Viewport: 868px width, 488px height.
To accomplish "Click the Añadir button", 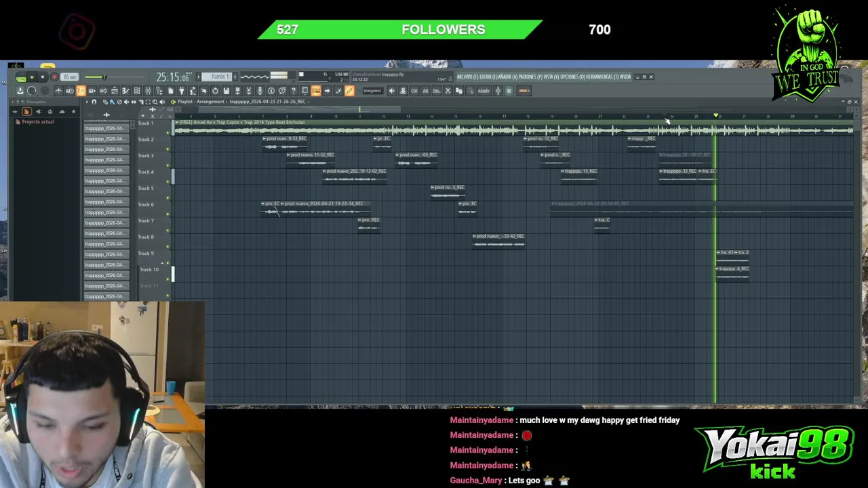I will [484, 91].
